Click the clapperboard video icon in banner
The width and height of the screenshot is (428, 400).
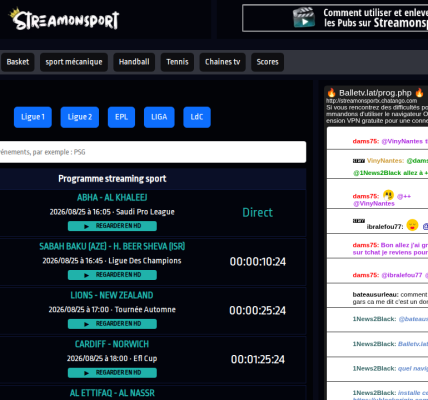(304, 18)
